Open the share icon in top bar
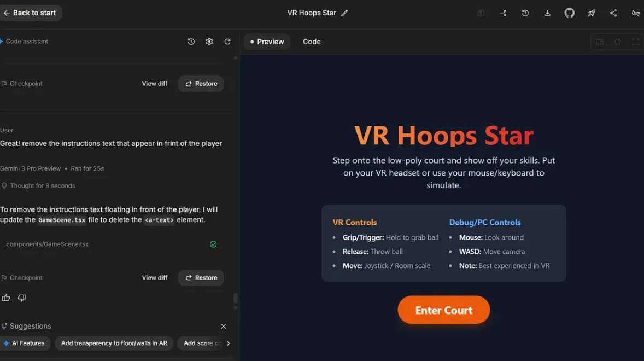Image resolution: width=644 pixels, height=361 pixels. (x=613, y=13)
